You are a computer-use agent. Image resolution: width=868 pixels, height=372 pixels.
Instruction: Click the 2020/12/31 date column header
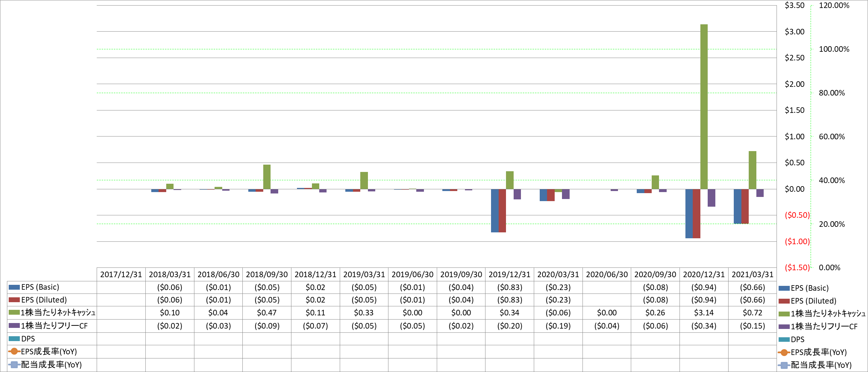click(704, 275)
